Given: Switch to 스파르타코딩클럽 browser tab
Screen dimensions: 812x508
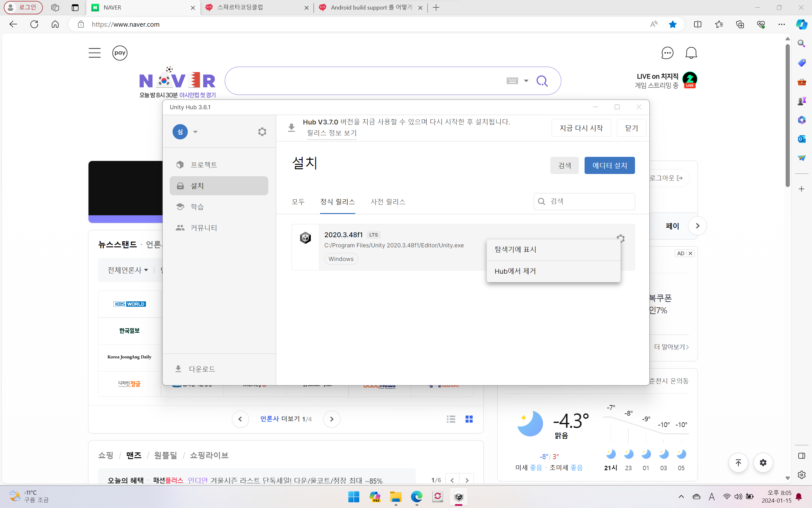Looking at the screenshot, I should pos(257,7).
